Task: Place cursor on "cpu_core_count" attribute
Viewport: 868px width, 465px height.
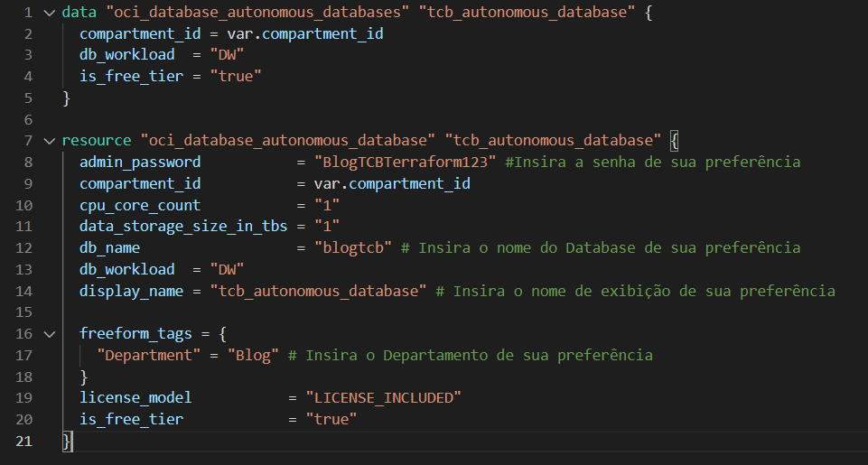Action: (x=140, y=205)
